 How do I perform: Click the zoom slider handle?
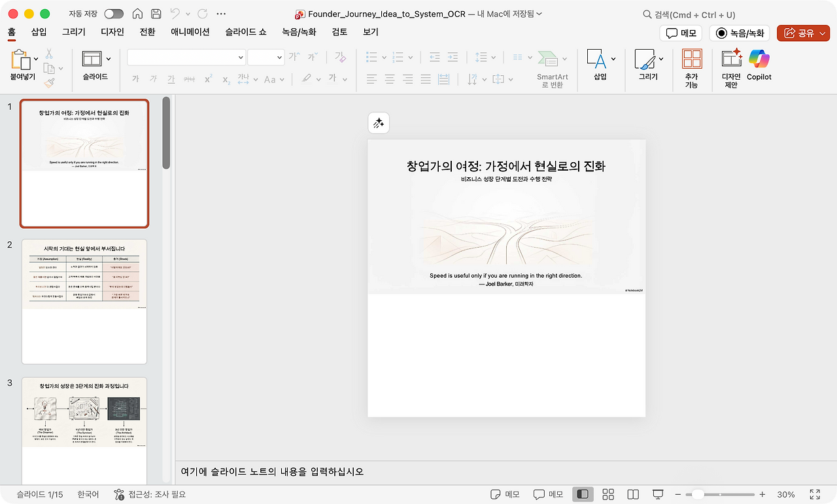pos(698,494)
